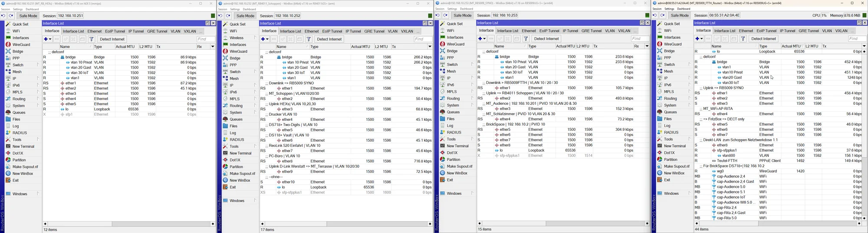Open Dot1X in the SYNO 10.253 window
The width and height of the screenshot is (868, 233).
click(x=452, y=153)
